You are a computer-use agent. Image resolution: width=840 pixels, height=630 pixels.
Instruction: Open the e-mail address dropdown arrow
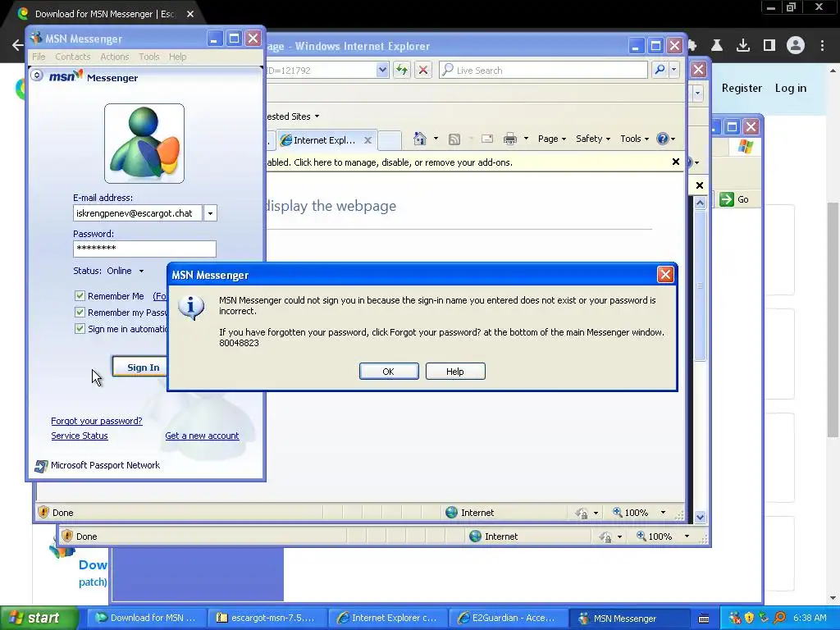tap(210, 213)
